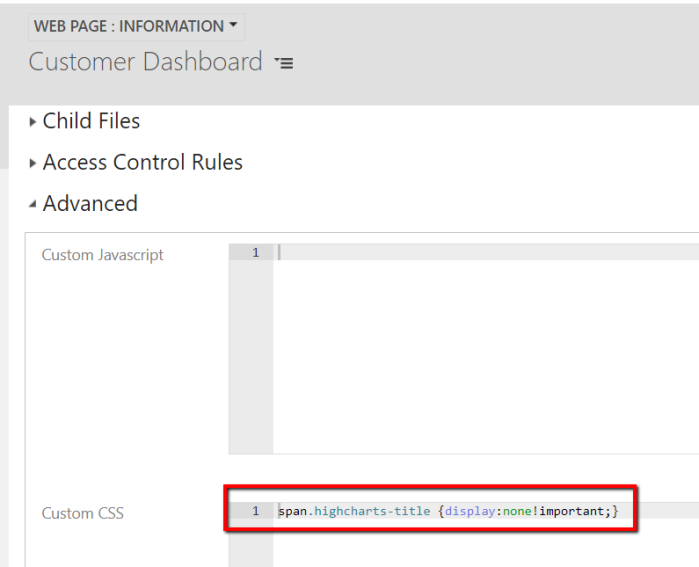Click the Custom Javascript field label

(102, 255)
